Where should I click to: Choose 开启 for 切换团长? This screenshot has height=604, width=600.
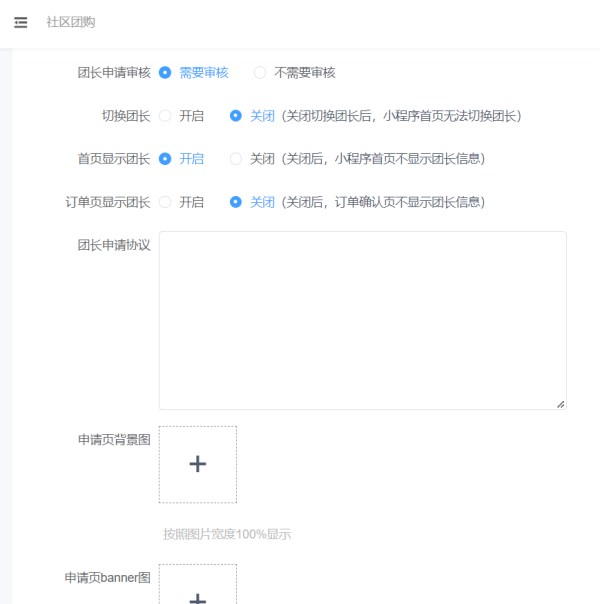(165, 116)
